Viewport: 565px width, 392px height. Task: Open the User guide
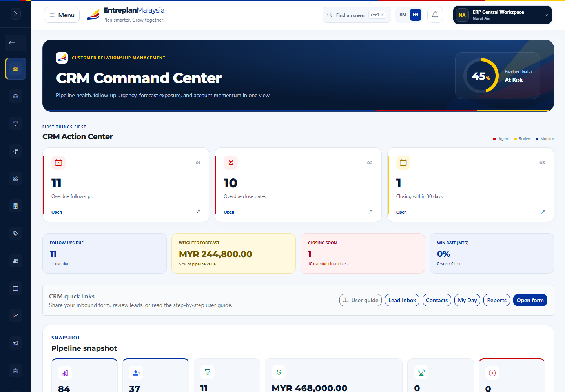361,300
